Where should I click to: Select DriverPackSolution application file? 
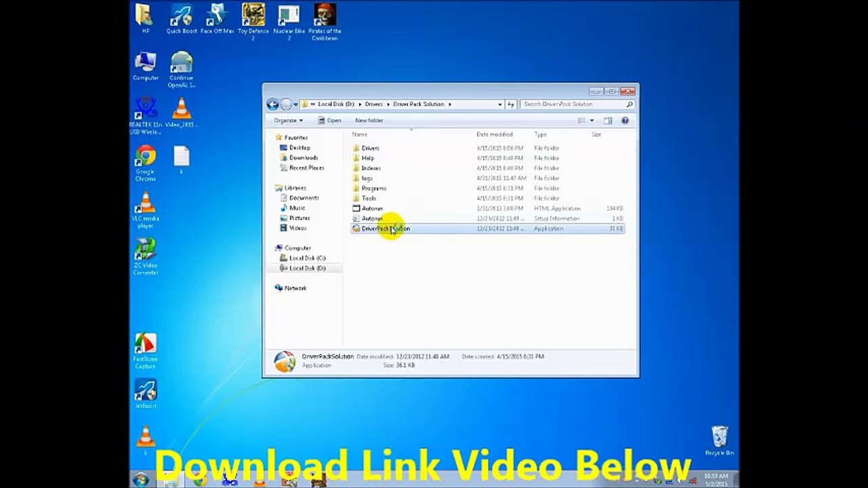(487, 229)
